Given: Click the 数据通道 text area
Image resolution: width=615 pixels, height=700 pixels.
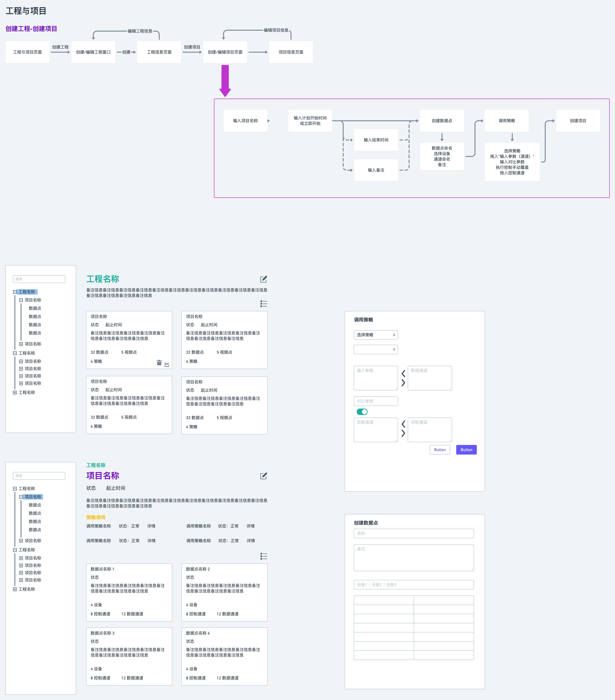Looking at the screenshot, I should point(430,378).
